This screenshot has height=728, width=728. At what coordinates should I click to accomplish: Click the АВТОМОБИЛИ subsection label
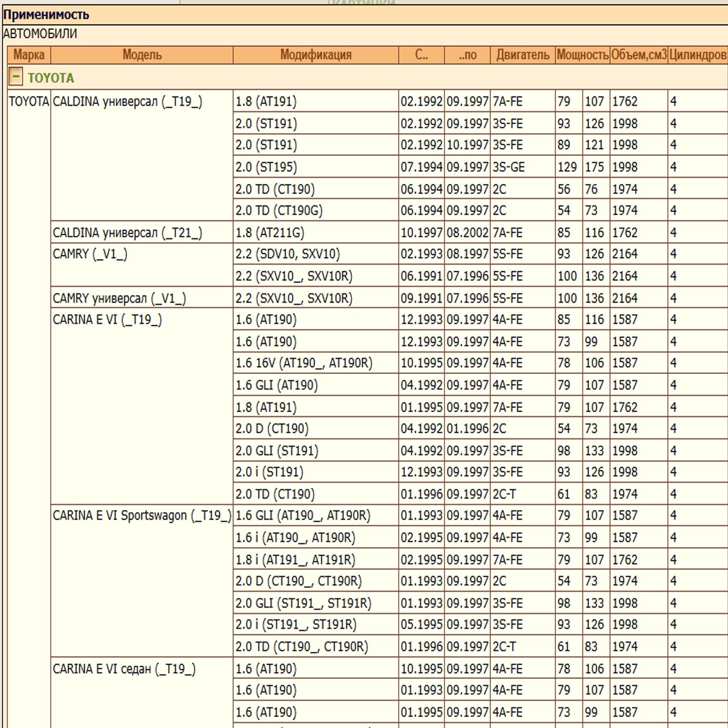click(x=40, y=34)
